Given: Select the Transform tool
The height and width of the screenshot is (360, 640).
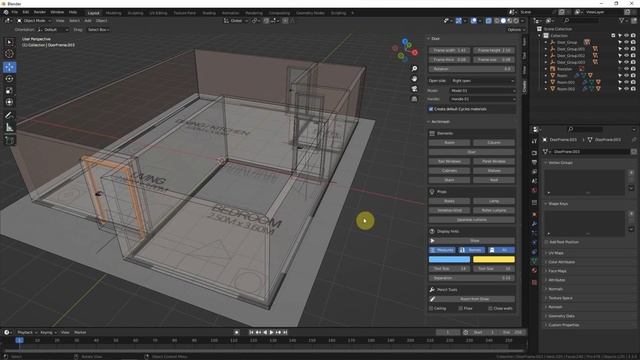Looking at the screenshot, I should [x=9, y=102].
